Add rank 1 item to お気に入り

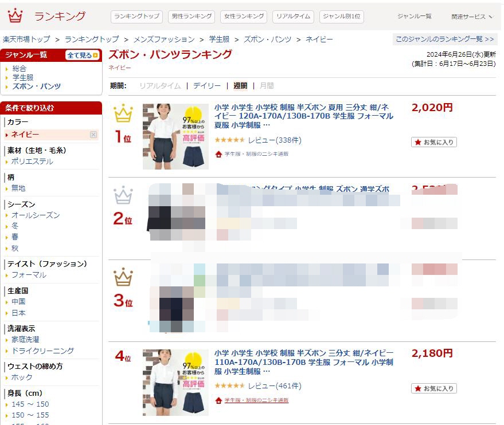[x=433, y=142]
